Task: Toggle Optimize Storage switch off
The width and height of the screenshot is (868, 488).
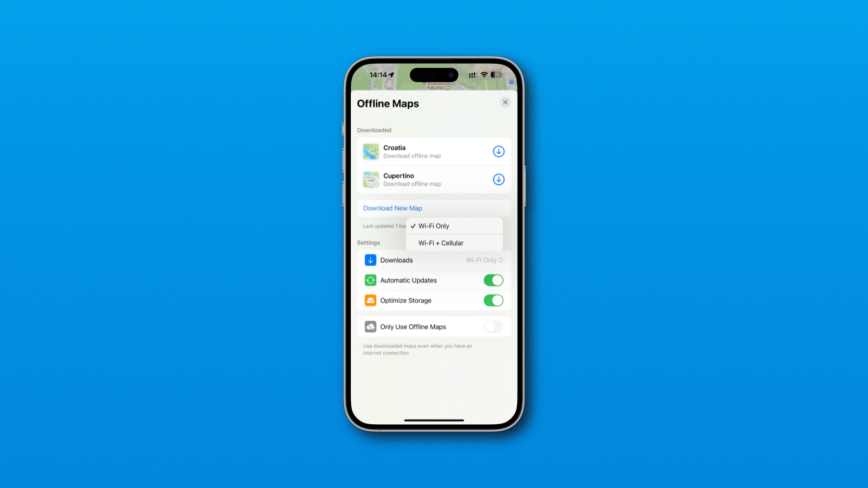Action: [x=493, y=300]
